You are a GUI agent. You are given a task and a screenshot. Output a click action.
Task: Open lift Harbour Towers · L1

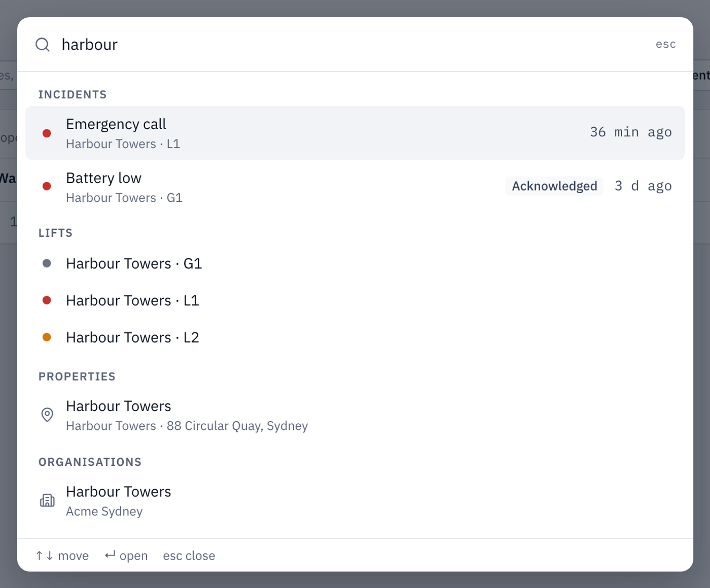(355, 301)
